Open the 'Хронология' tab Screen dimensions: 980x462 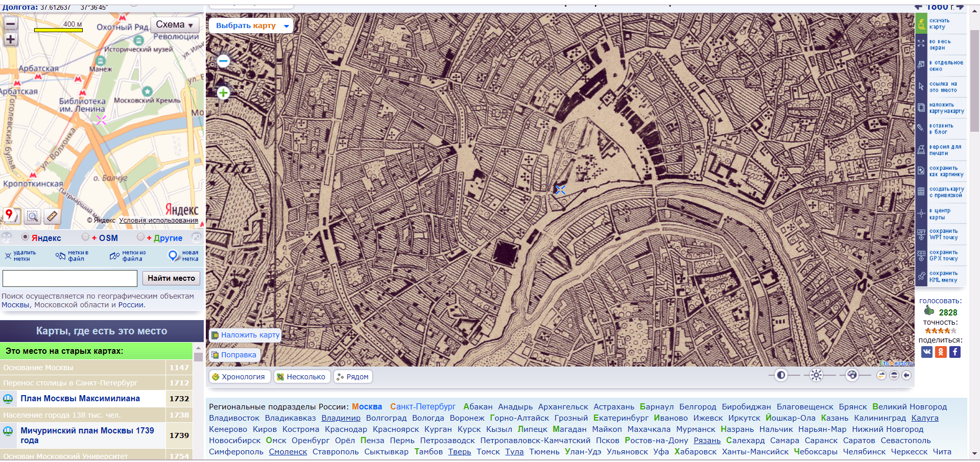pos(240,377)
